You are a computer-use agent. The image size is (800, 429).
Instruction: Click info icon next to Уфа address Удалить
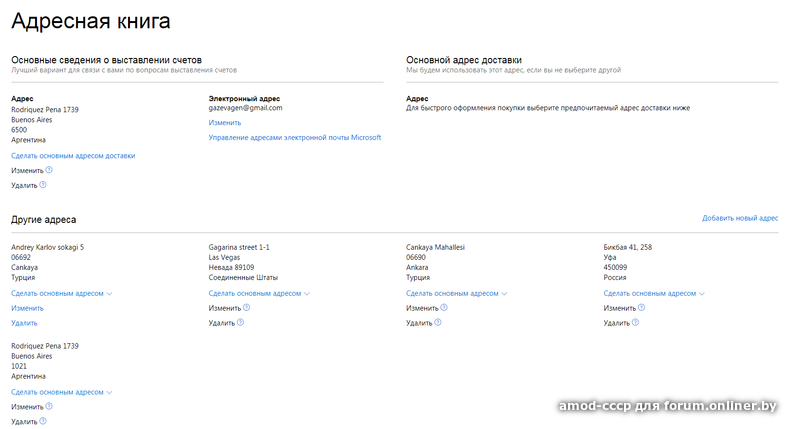(636, 323)
